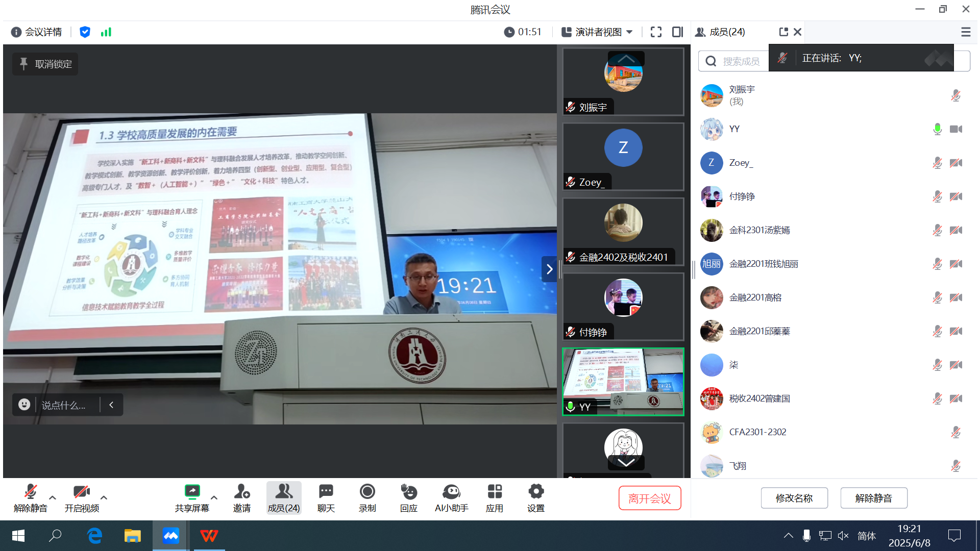Enter fullscreen with the expand icon

pyautogui.click(x=656, y=32)
